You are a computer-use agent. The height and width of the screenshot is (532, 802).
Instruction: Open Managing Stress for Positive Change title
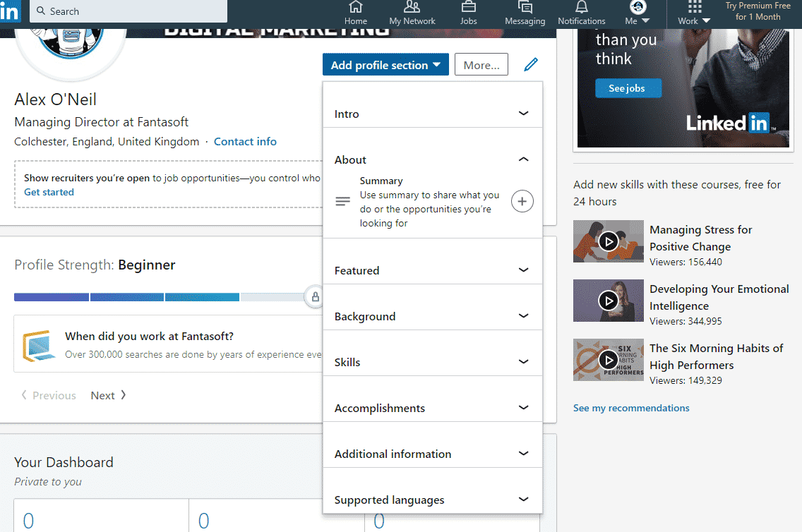click(x=701, y=238)
